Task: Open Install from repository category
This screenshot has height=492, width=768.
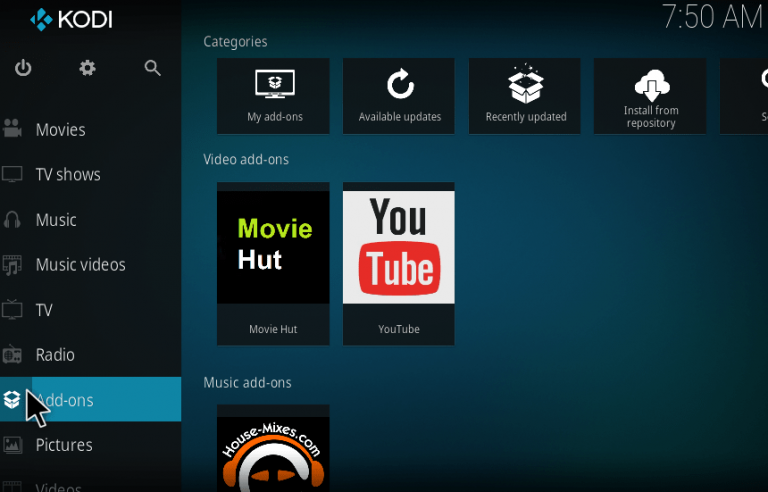Action: [650, 96]
